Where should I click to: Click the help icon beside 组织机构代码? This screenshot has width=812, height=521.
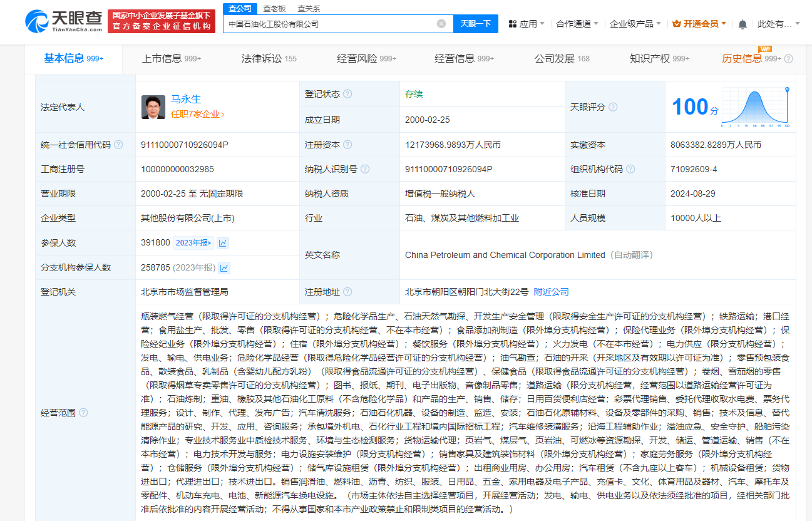point(630,168)
